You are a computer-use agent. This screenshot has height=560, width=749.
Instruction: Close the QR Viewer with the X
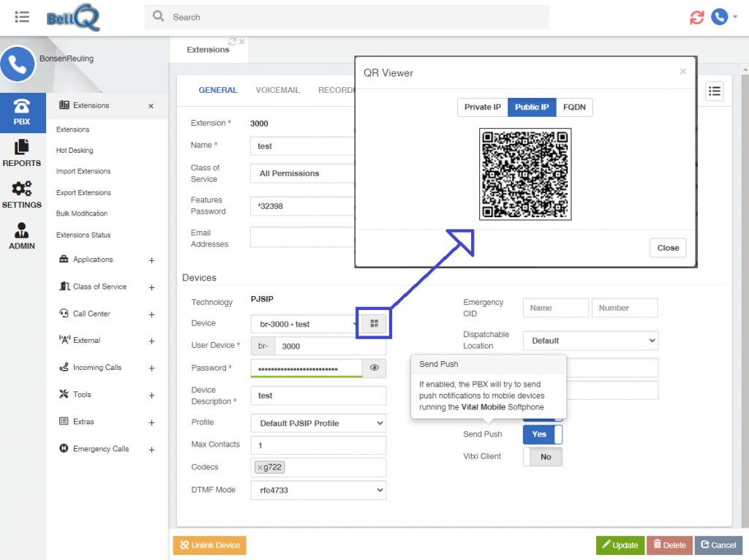coord(683,72)
